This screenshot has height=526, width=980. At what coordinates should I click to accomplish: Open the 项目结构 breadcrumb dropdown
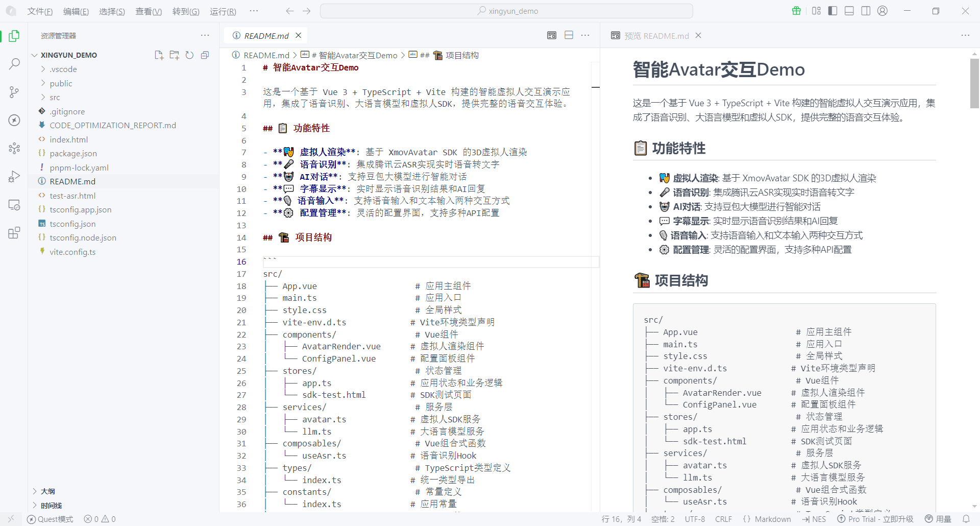[x=444, y=55]
